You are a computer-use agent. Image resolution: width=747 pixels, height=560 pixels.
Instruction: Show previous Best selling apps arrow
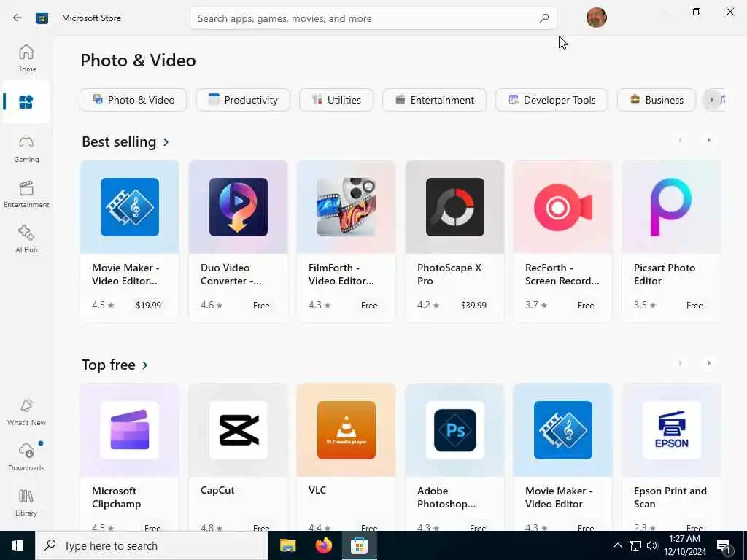point(681,140)
